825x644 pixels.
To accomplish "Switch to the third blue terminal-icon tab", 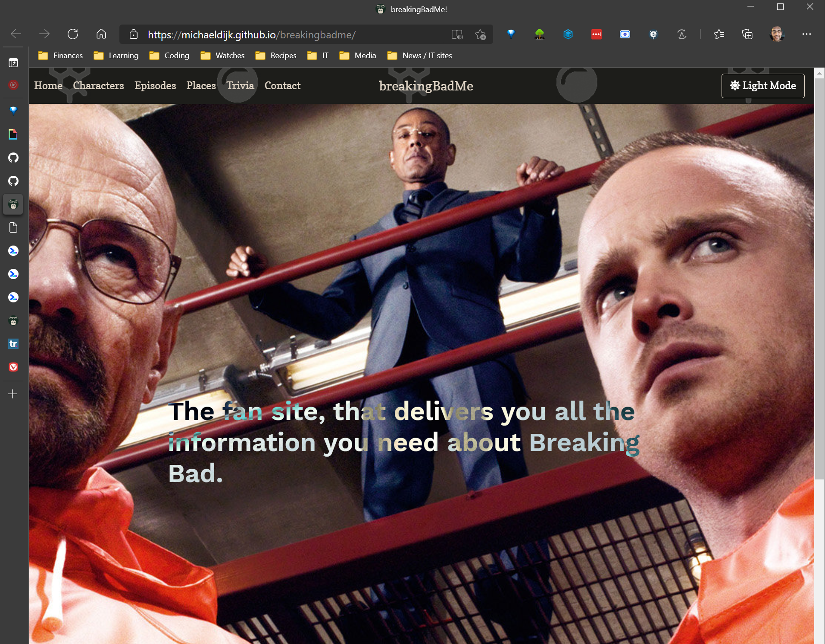I will (13, 297).
